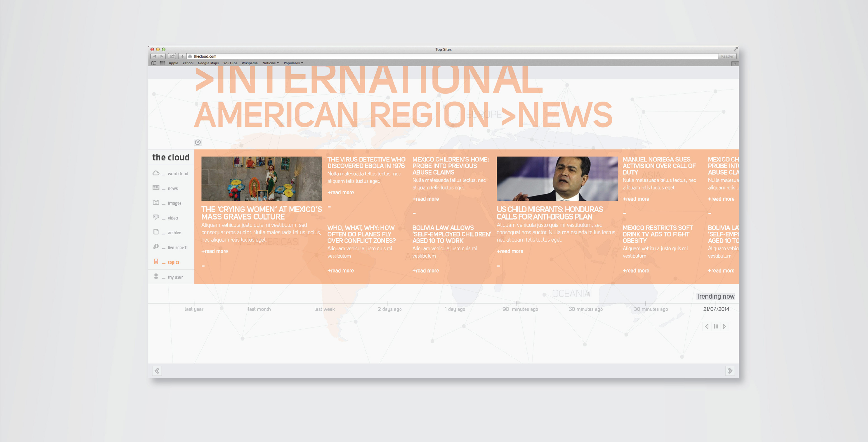
Task: Select live search in sidebar
Action: point(178,247)
